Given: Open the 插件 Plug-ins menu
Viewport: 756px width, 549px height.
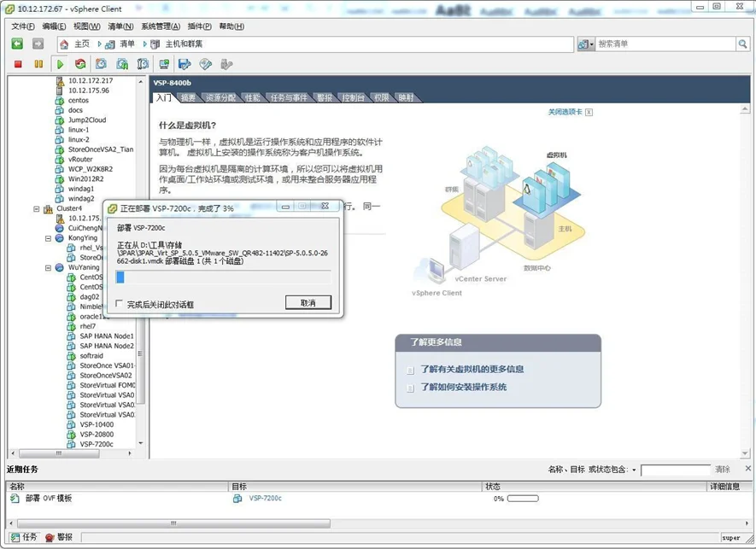Looking at the screenshot, I should 200,26.
